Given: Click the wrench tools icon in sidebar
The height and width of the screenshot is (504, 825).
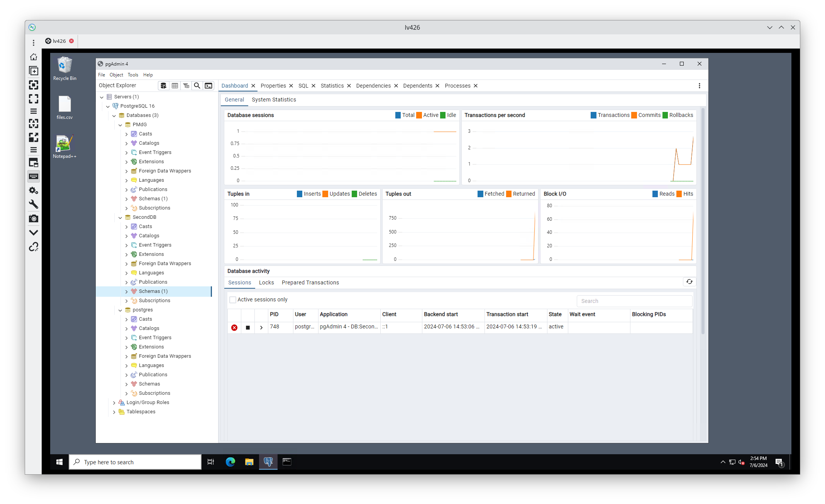Looking at the screenshot, I should pos(34,204).
